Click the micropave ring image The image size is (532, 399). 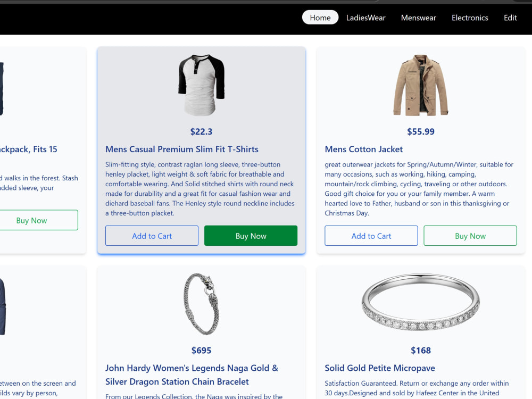tap(420, 302)
